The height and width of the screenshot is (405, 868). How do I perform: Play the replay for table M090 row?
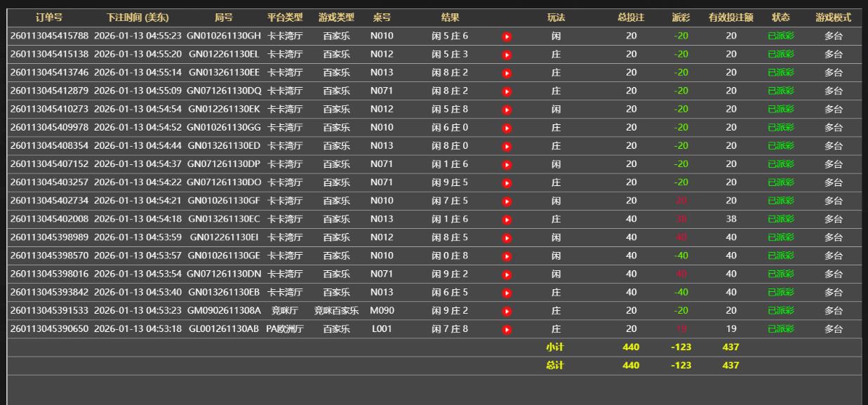(x=507, y=310)
